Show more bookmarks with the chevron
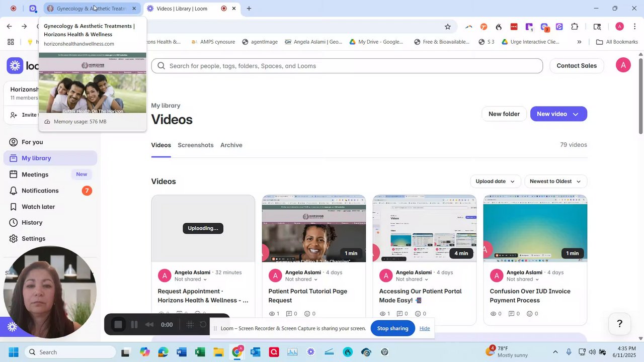The image size is (644, 362). click(x=579, y=42)
